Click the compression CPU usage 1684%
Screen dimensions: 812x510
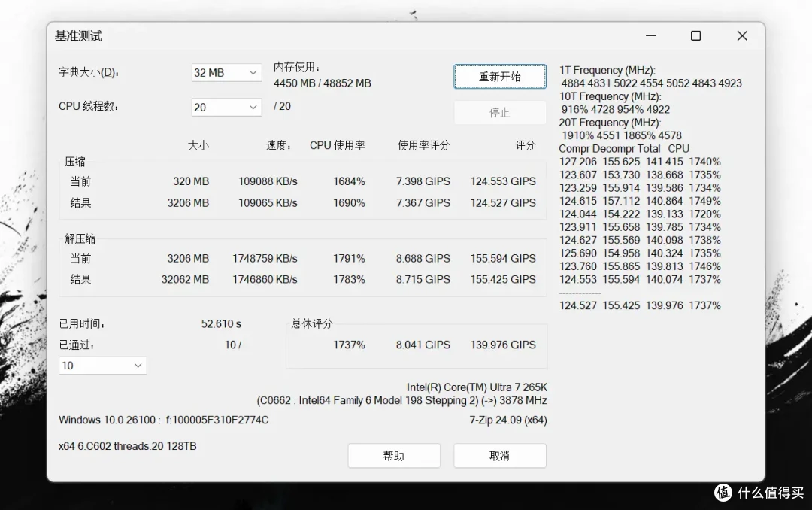coord(349,181)
